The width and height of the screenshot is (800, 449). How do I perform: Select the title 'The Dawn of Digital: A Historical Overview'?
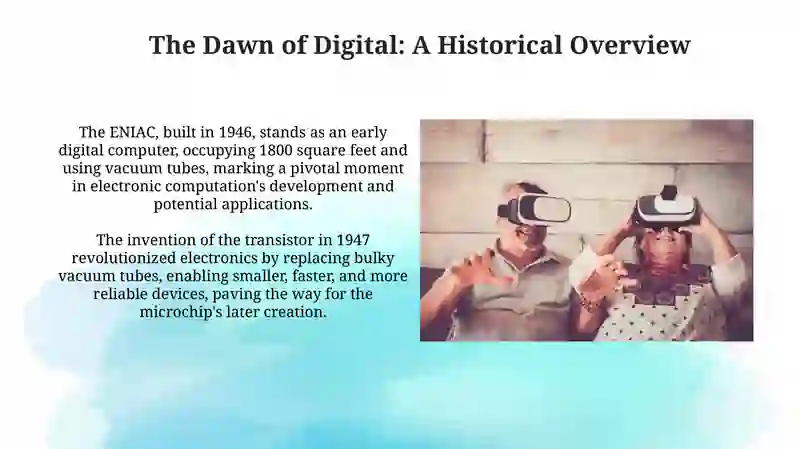click(419, 45)
